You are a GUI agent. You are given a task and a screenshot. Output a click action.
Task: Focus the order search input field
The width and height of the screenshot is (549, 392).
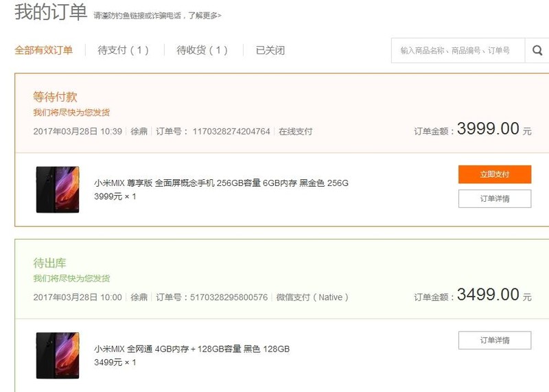(x=458, y=50)
